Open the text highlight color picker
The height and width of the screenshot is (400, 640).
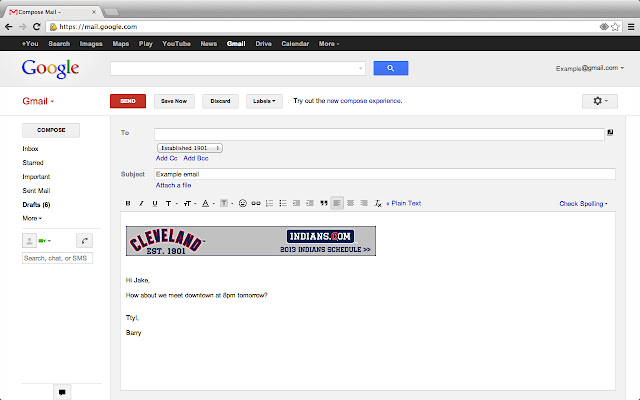226,203
